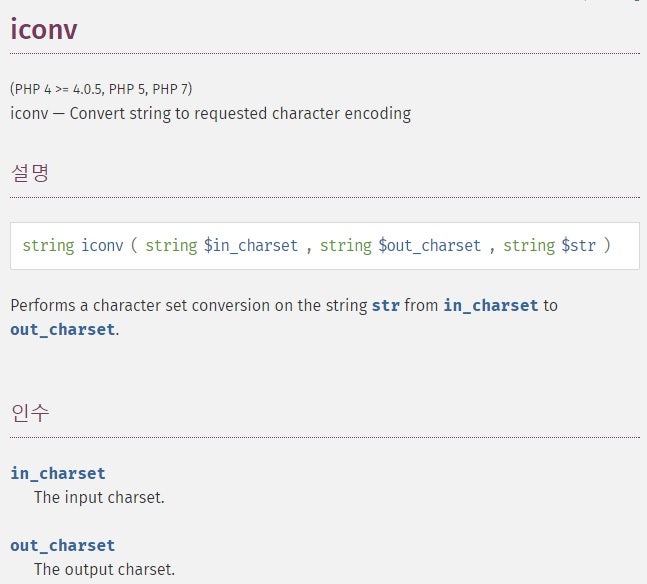Screen dimensions: 647x584
Task: Click the "in_charset" term in the parameter list
Action: coord(58,473)
